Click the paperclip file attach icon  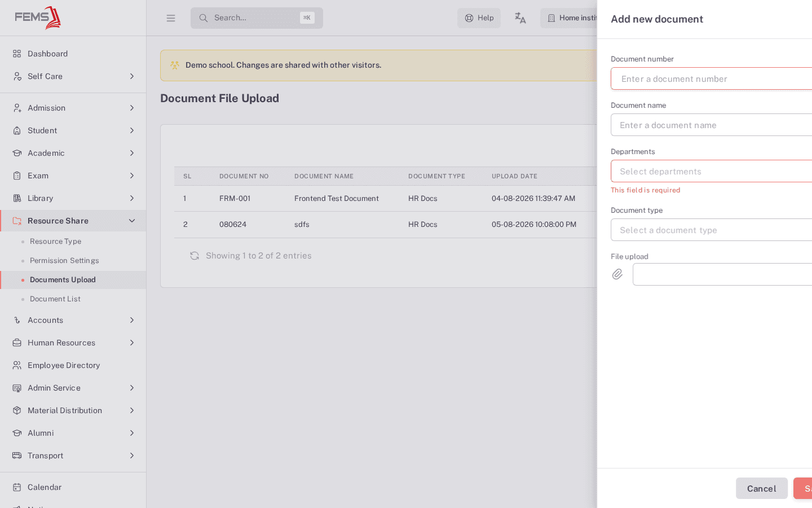(617, 274)
